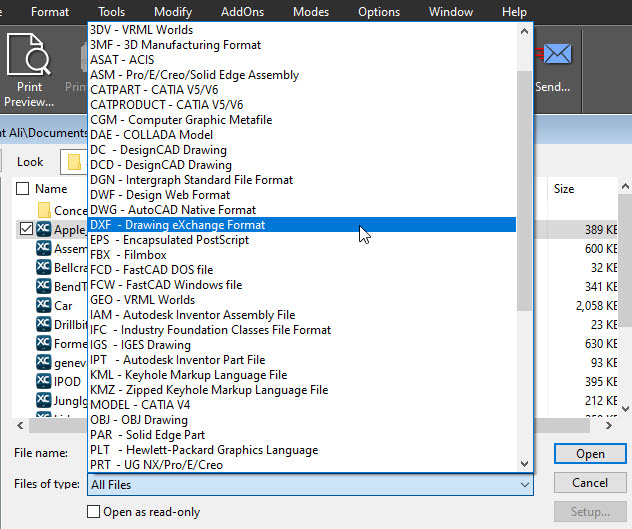Click the Former file's XC icon
This screenshot has height=529, width=632.
click(44, 343)
